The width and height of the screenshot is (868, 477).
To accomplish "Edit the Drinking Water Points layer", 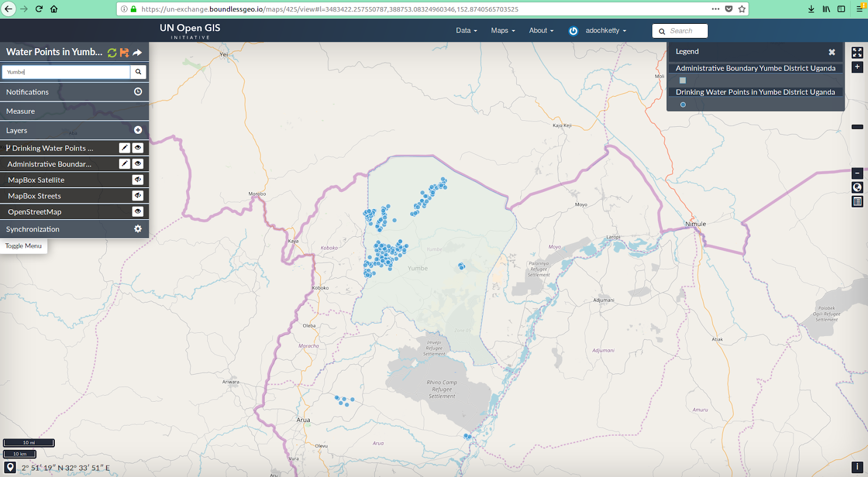I will coord(124,147).
